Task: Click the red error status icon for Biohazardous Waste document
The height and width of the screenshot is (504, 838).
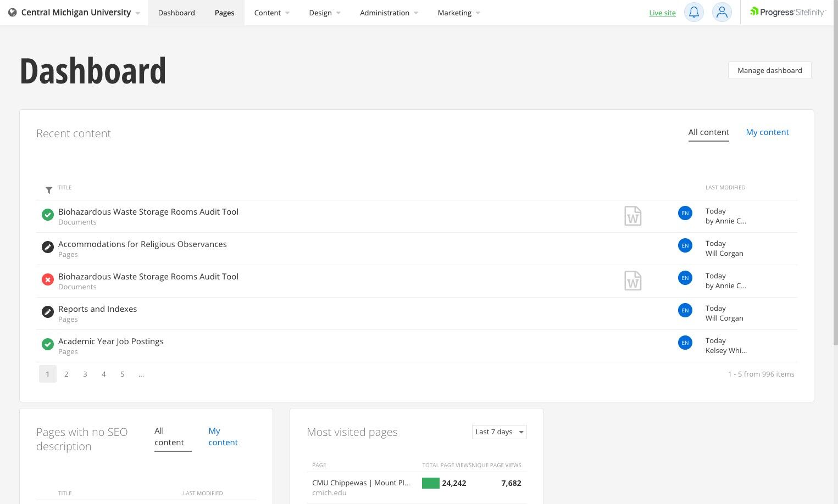Action: point(48,279)
